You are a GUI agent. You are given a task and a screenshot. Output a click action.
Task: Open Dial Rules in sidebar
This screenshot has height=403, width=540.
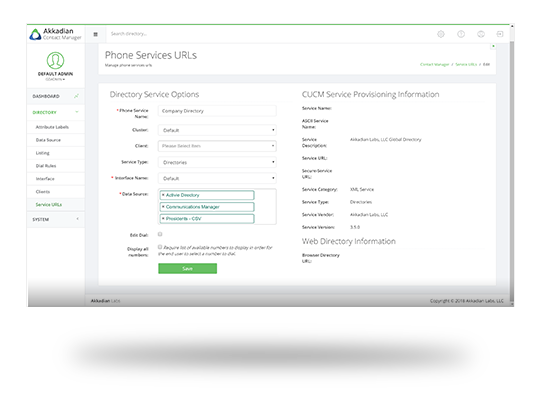pyautogui.click(x=56, y=166)
